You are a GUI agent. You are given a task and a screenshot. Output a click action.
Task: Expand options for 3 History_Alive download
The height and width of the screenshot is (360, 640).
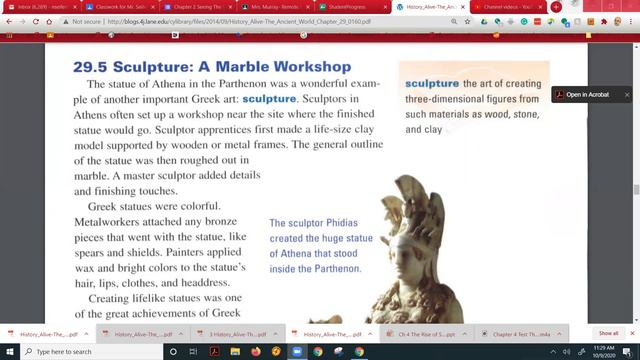[x=276, y=334]
